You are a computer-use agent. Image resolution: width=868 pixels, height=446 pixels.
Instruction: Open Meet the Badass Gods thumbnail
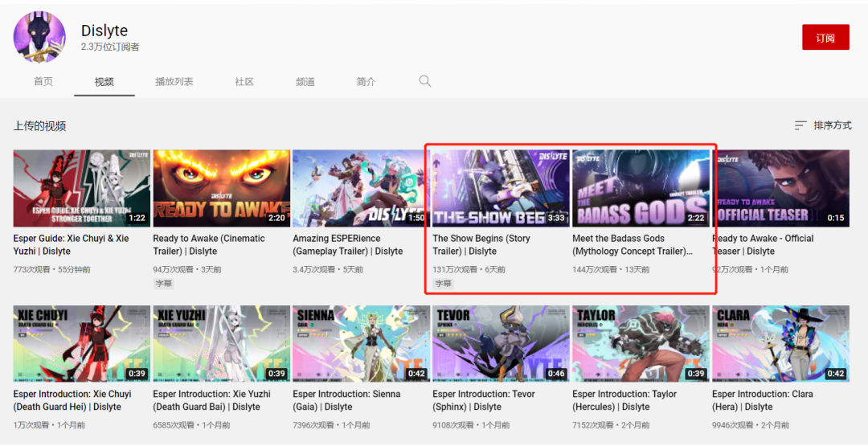[641, 188]
